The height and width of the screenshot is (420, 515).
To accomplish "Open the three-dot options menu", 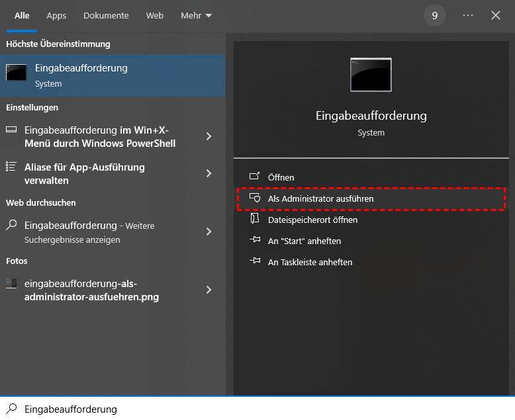I will point(468,15).
